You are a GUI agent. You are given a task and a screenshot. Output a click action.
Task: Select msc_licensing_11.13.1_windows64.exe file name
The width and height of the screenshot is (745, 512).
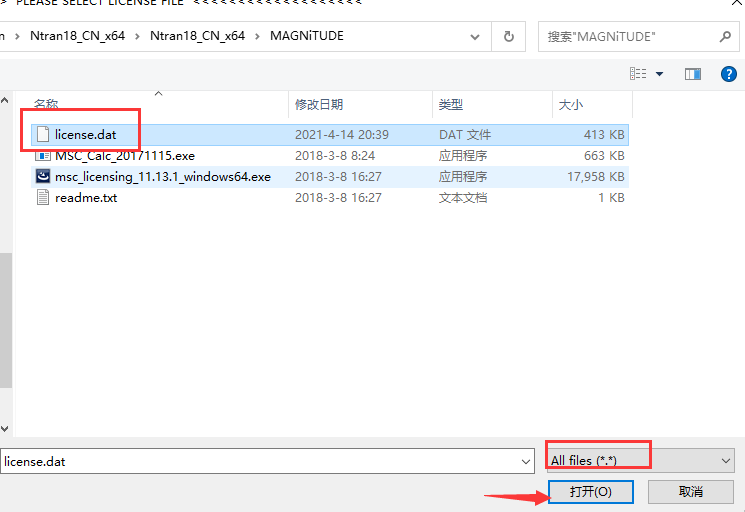click(163, 177)
